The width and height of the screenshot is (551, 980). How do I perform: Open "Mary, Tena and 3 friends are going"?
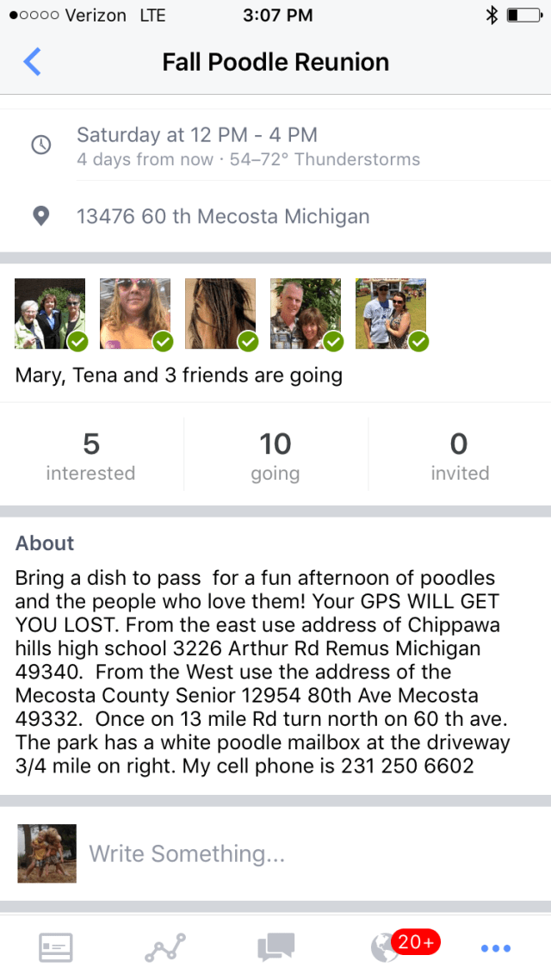click(179, 375)
